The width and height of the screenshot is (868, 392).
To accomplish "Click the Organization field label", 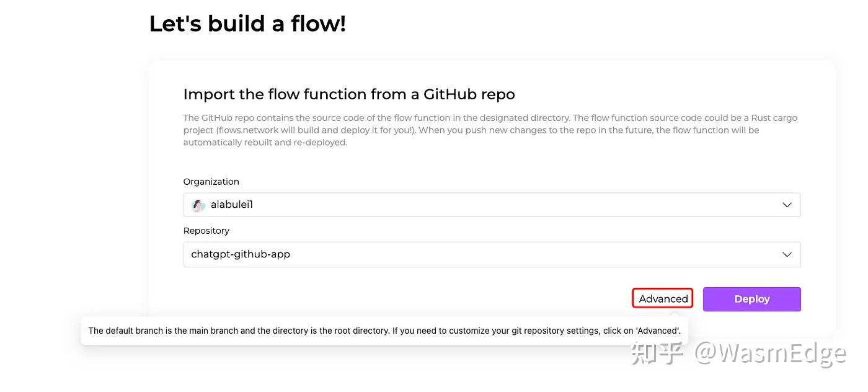I will click(x=211, y=182).
